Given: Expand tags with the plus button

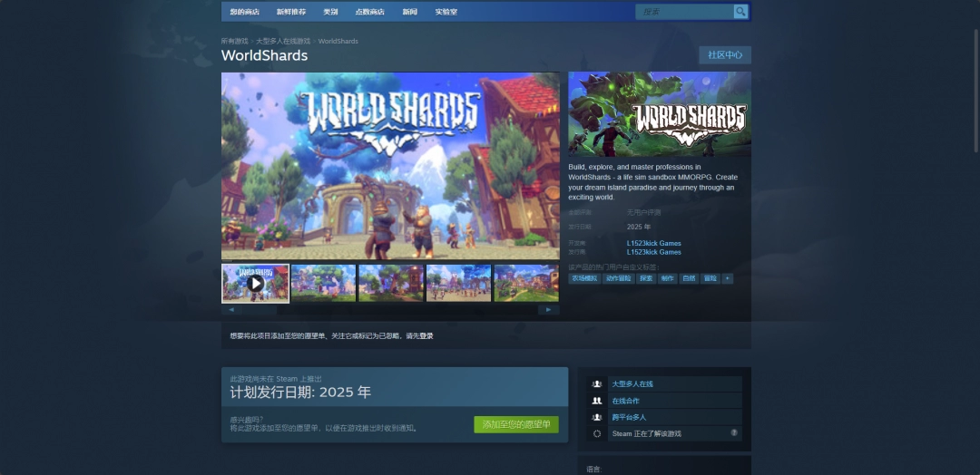Looking at the screenshot, I should click(x=727, y=278).
